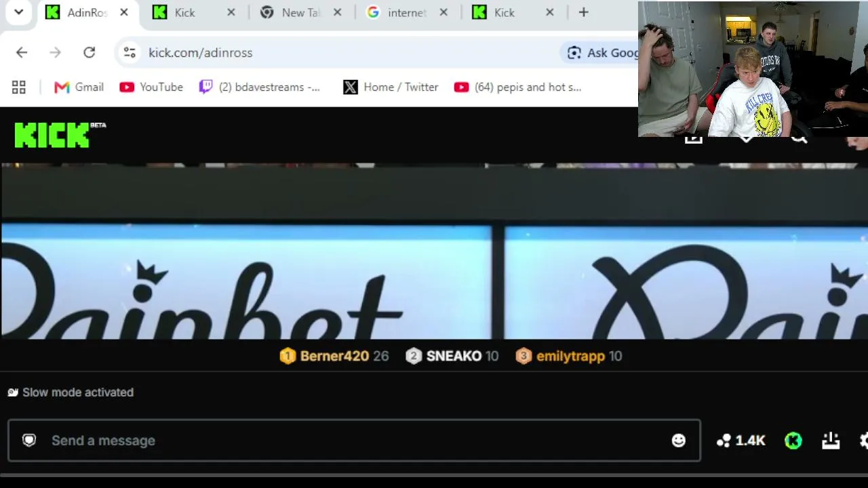Switch to the New Tab tab
868x488 pixels.
[x=300, y=12]
